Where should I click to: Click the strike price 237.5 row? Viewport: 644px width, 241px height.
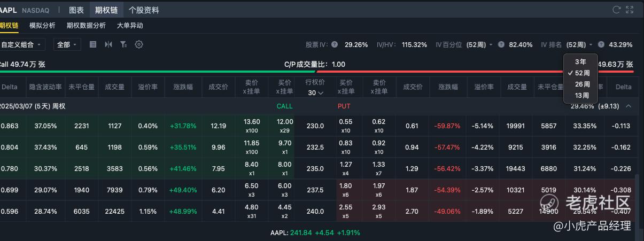pyautogui.click(x=315, y=190)
